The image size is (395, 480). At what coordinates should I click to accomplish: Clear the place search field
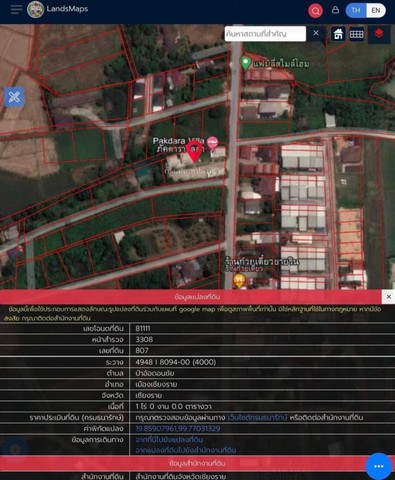[316, 33]
